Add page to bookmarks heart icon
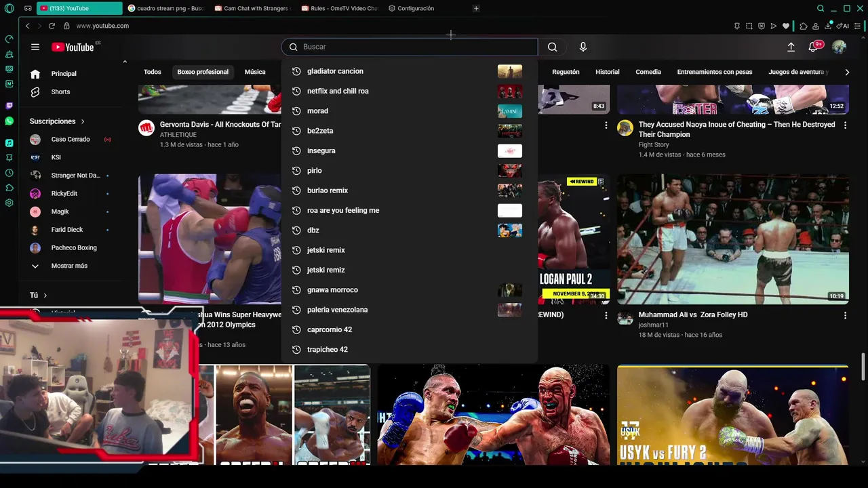Screen dimensions: 868x488 pos(786,26)
